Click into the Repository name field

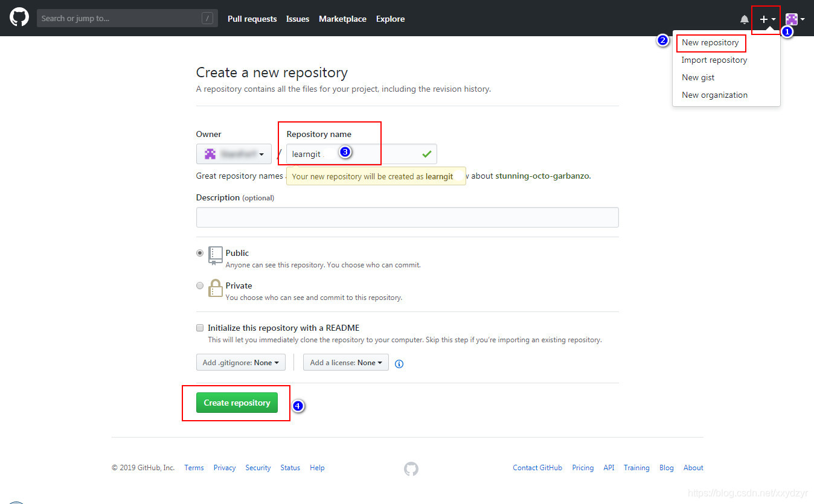[x=361, y=154]
